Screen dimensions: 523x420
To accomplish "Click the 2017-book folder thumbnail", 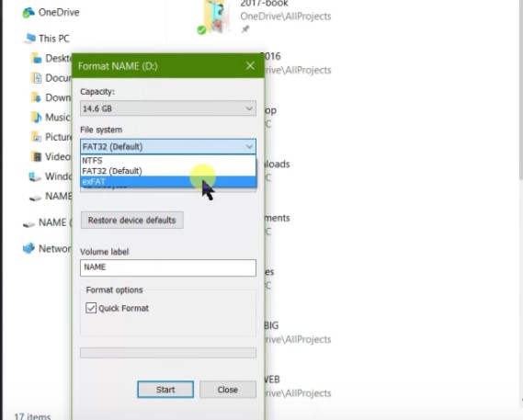I will pos(215,17).
